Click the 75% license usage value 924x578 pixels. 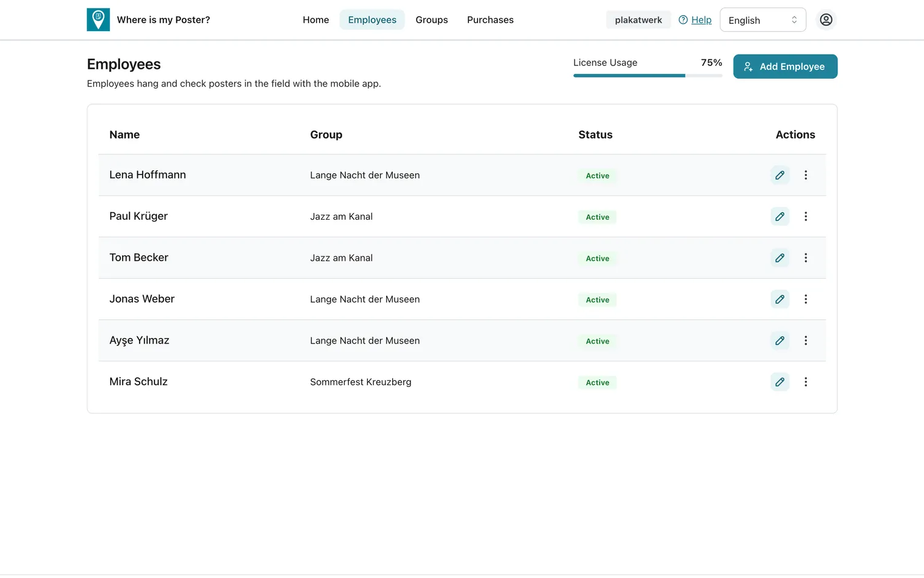click(711, 63)
